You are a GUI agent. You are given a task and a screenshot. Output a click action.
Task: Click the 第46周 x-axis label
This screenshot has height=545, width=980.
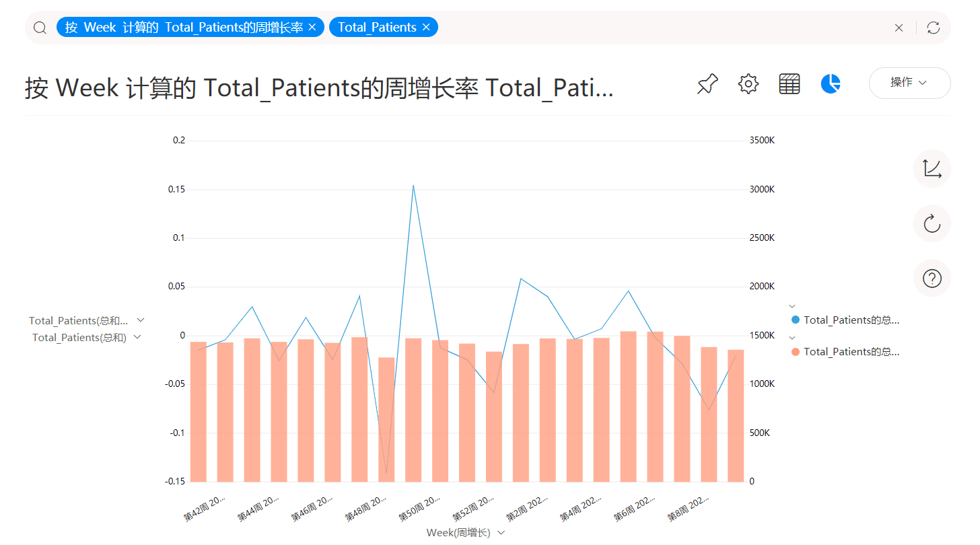coord(312,509)
